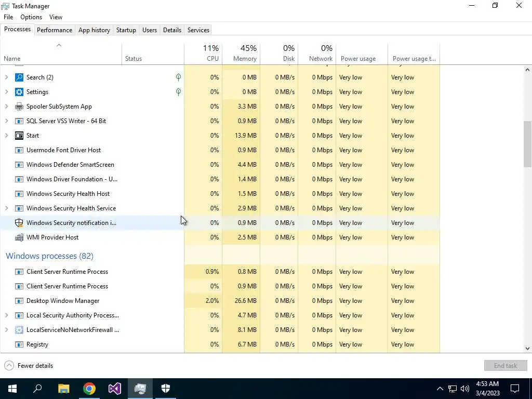Sort by the CPU column header
The image size is (532, 399).
coord(203,54)
